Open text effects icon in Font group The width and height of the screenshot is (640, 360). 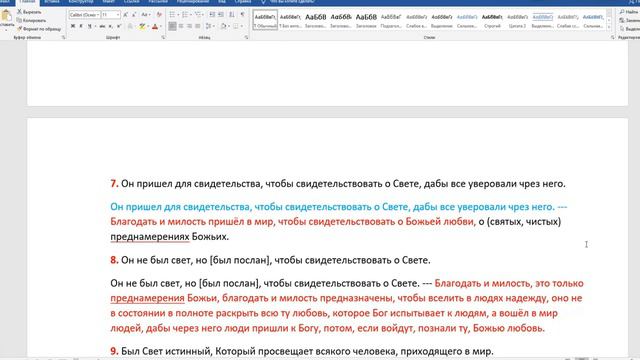(x=131, y=26)
